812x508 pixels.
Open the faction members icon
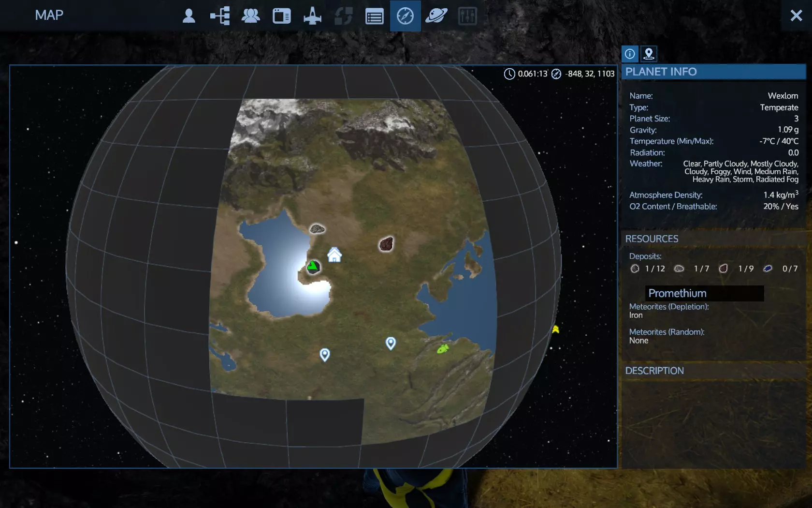(x=251, y=16)
